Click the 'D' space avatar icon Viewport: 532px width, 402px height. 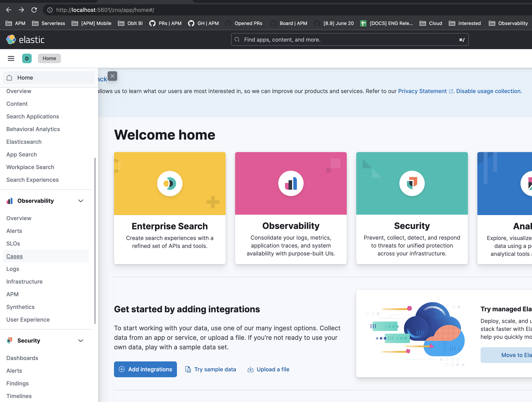pos(27,58)
